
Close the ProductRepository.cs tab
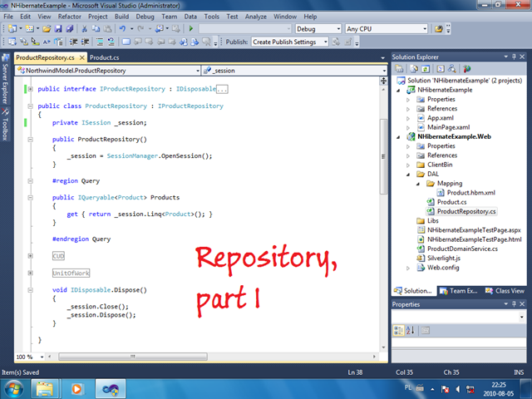81,57
